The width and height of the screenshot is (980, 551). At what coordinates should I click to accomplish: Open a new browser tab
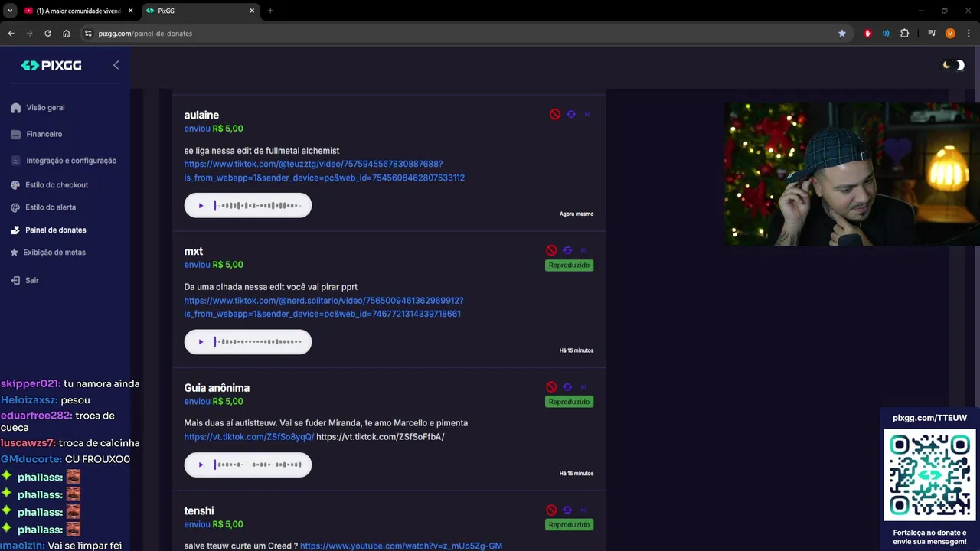(x=270, y=11)
